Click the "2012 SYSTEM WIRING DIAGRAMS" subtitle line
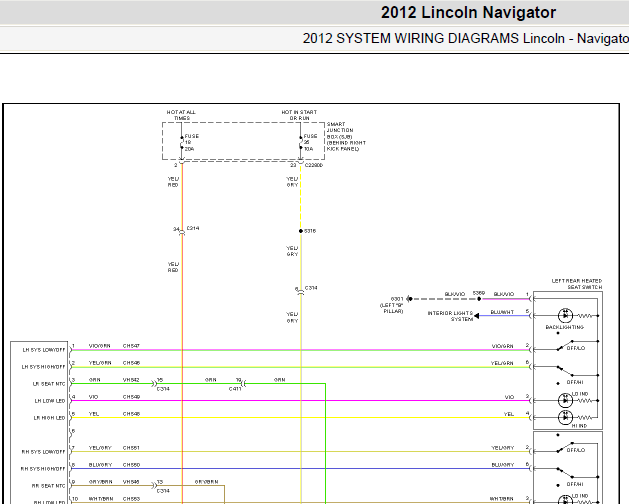 (x=465, y=39)
